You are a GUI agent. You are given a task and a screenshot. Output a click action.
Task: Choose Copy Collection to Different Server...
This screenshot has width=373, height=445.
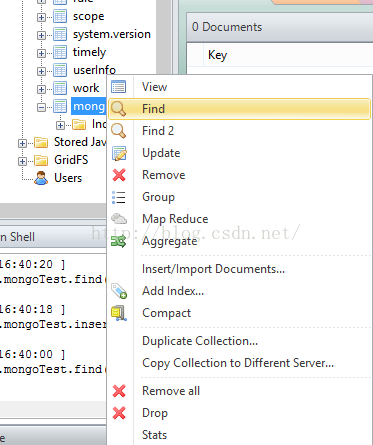click(240, 363)
